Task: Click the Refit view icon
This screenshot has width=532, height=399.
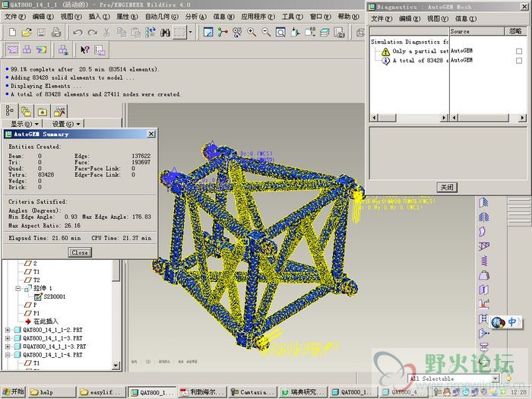Action: pos(280,33)
